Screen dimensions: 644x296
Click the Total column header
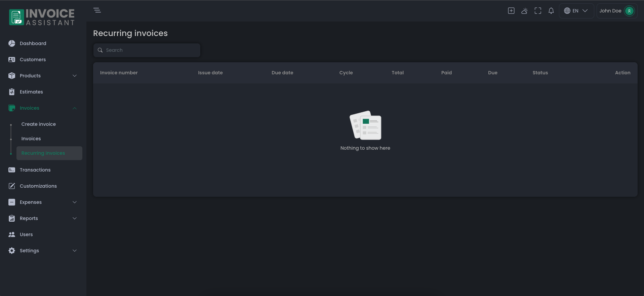[398, 73]
